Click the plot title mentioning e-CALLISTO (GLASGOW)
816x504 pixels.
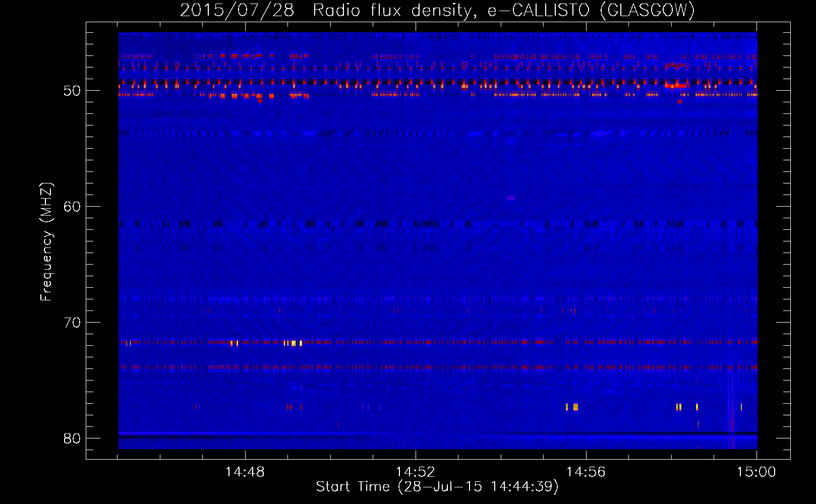[x=437, y=10]
